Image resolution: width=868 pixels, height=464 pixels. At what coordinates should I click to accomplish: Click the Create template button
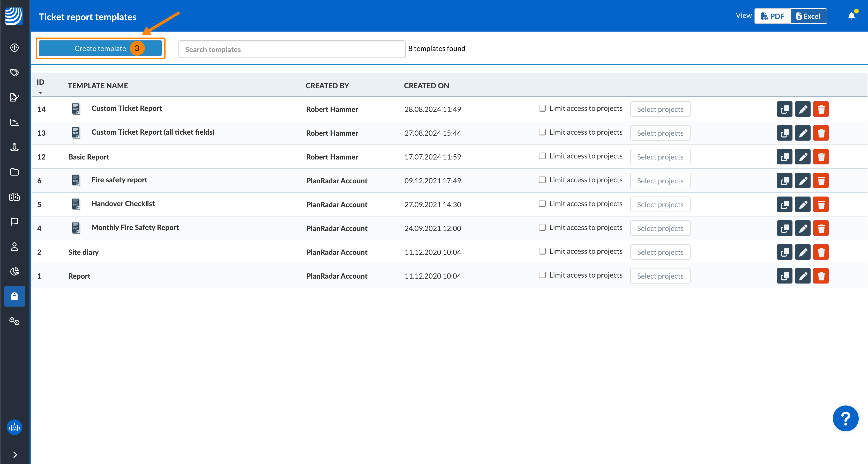pyautogui.click(x=100, y=49)
